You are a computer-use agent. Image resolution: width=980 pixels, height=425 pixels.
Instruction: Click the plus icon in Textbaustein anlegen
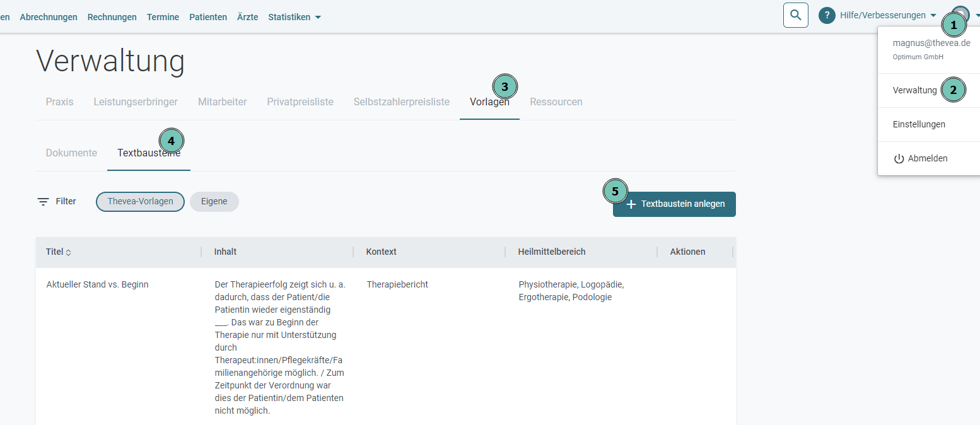pos(631,204)
